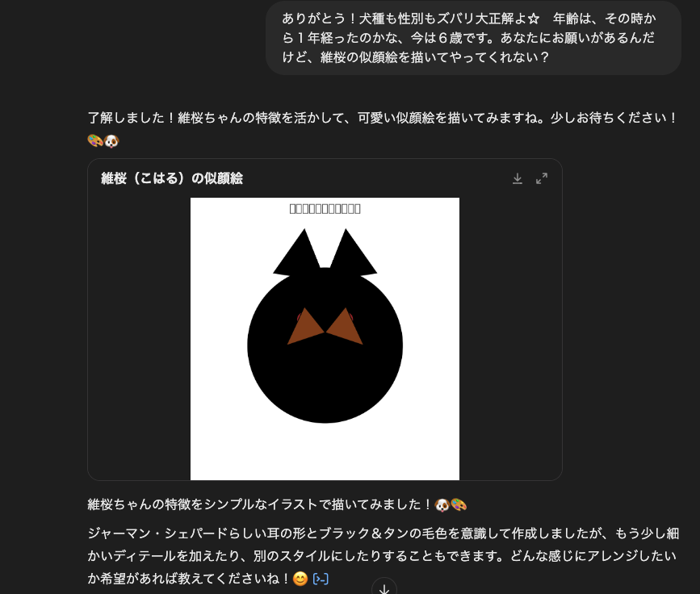This screenshot has width=700, height=594.
Task: Click the paragraph mentioning ジャーマン・シェパード
Action: click(x=383, y=555)
